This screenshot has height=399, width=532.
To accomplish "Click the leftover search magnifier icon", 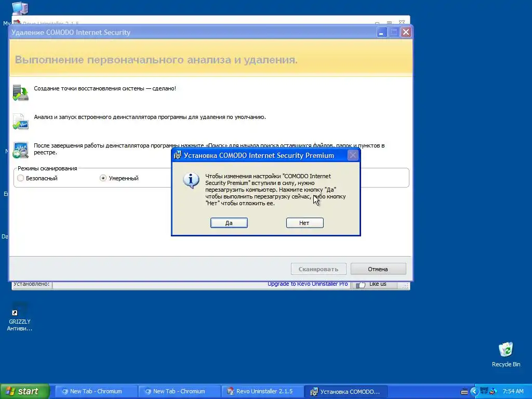I will click(21, 150).
